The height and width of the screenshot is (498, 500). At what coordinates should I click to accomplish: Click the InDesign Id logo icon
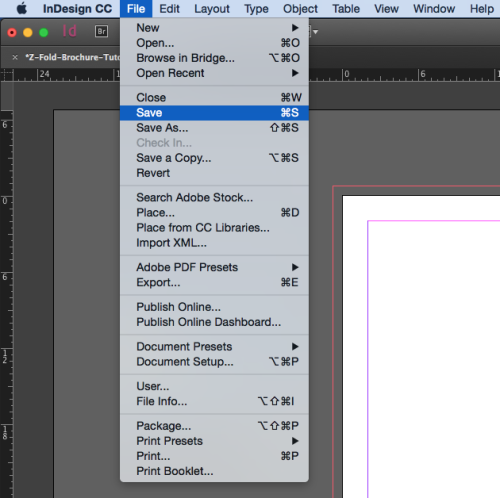(x=69, y=31)
